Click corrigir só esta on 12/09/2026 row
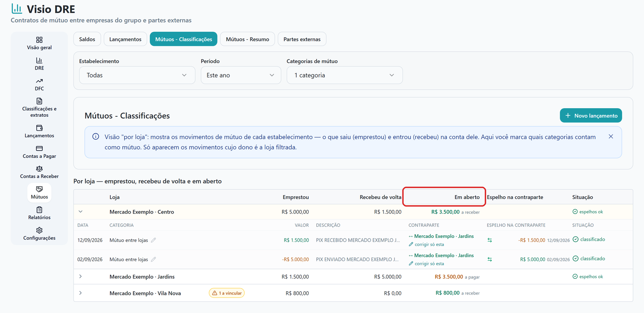This screenshot has width=644, height=313. coord(426,245)
